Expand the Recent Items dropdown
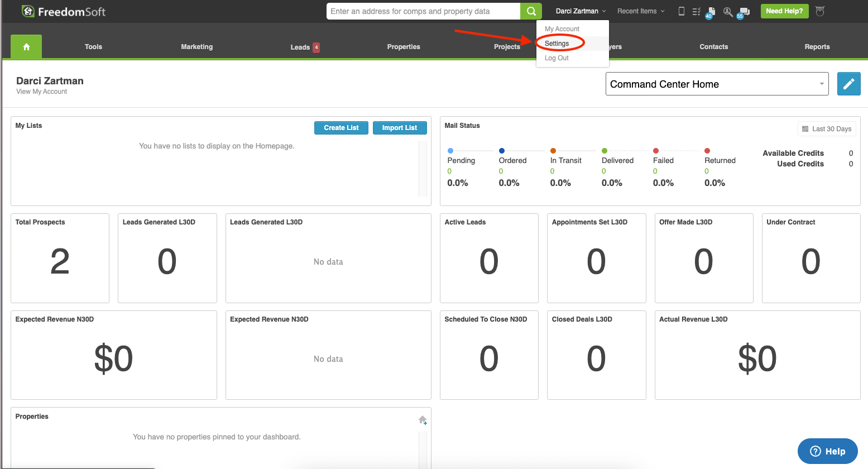 pos(641,11)
